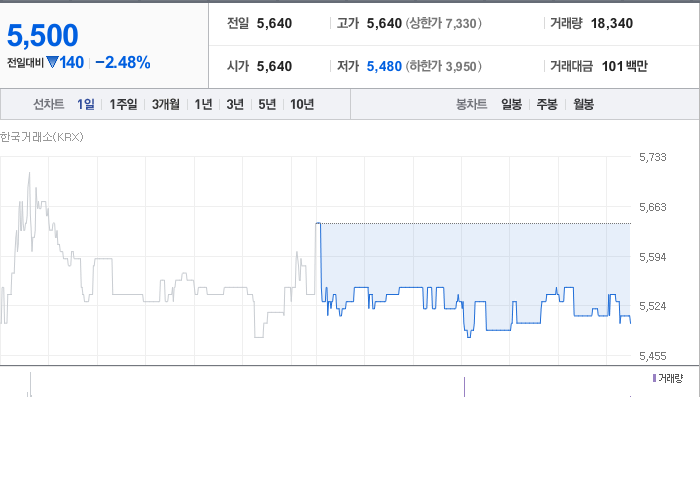The width and height of the screenshot is (700, 490).
Task: Click the 거래량 legend marker
Action: 654,378
